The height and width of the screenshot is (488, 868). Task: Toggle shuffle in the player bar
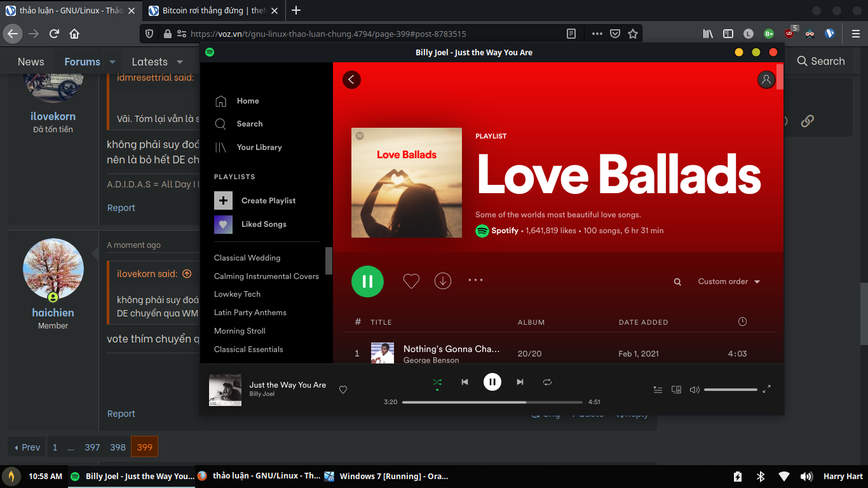[437, 383]
